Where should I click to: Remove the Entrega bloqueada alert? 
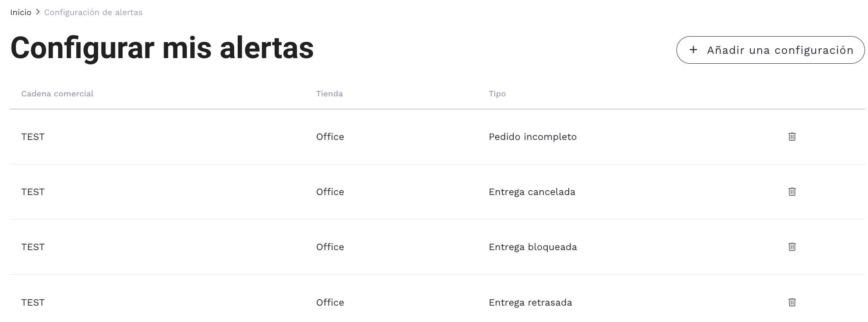[x=792, y=247]
